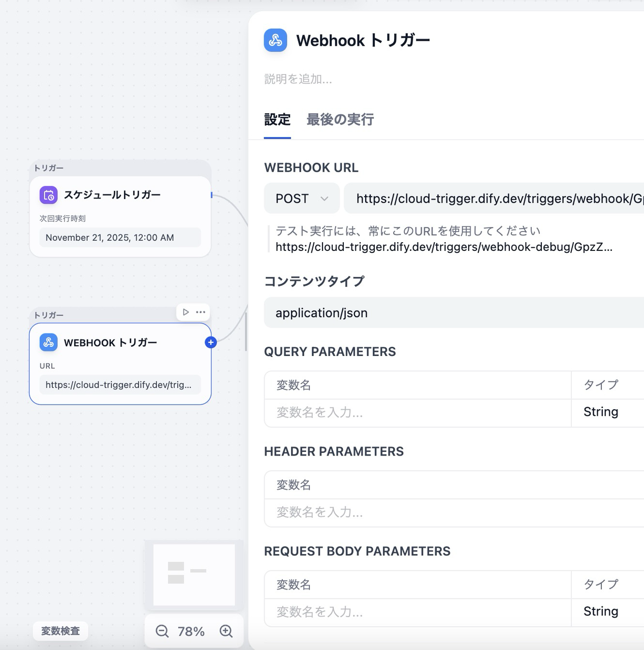Click the Webhook trigger panel header icon
644x650 pixels.
(275, 41)
